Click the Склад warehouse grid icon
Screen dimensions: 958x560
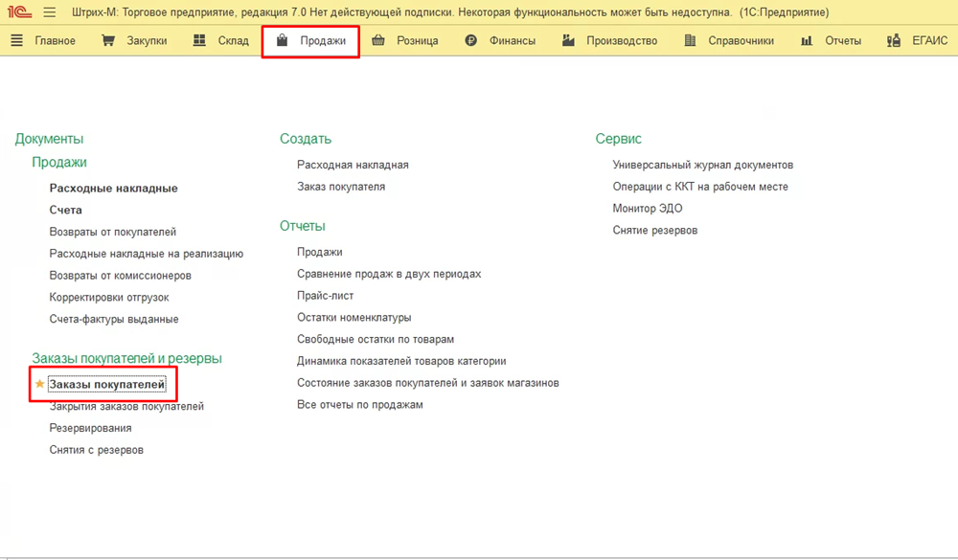click(199, 41)
